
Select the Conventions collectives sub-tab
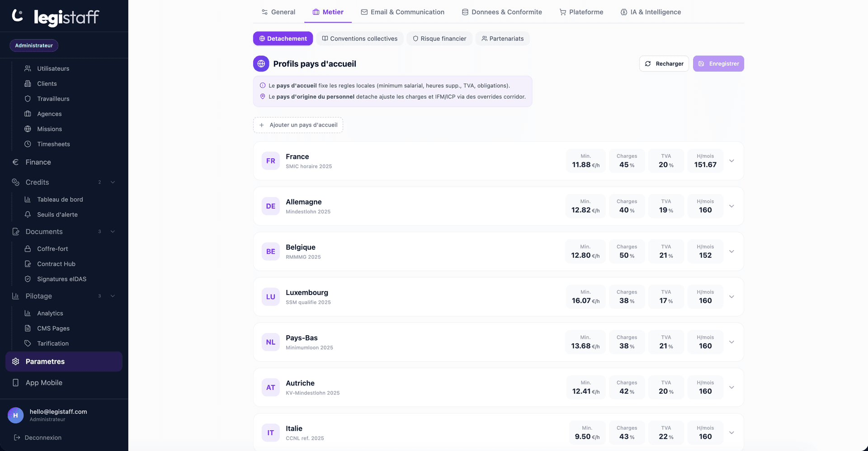(360, 38)
